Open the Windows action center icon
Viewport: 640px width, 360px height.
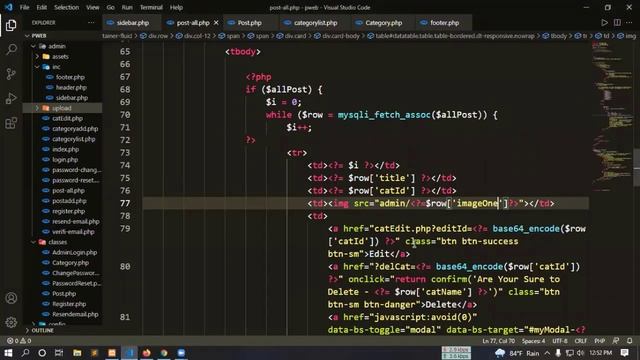tap(624, 353)
